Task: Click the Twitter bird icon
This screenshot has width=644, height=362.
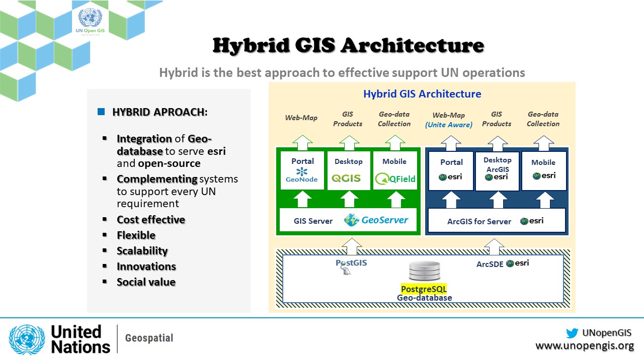Action: click(x=573, y=333)
